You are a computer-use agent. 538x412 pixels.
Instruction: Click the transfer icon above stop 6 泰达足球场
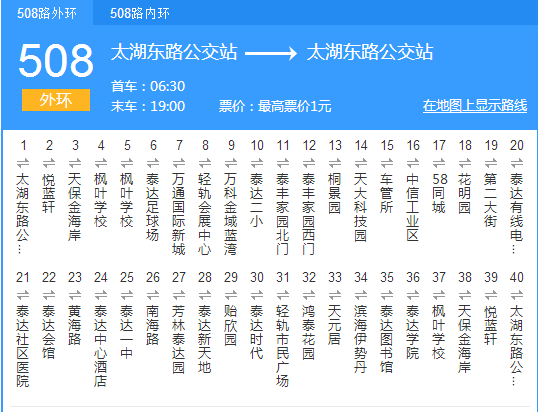pos(153,163)
